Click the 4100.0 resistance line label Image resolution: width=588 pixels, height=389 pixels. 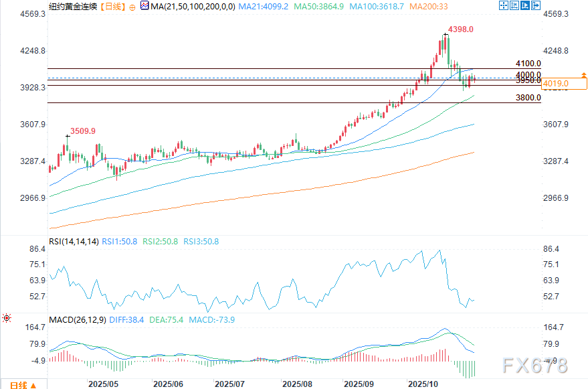point(528,64)
